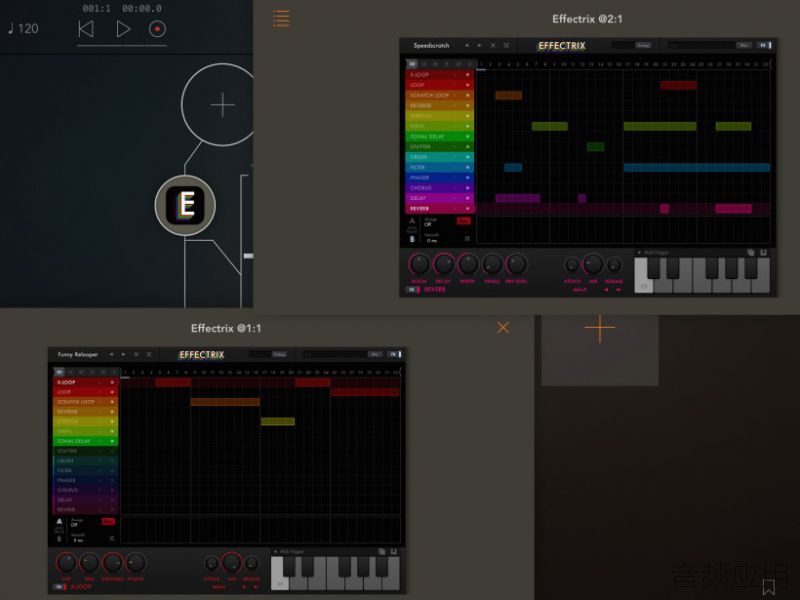This screenshot has height=600, width=800.
Task: Toggle the ON switch beside X-LOOP label in Effectrix @1:1
Action: click(x=60, y=587)
